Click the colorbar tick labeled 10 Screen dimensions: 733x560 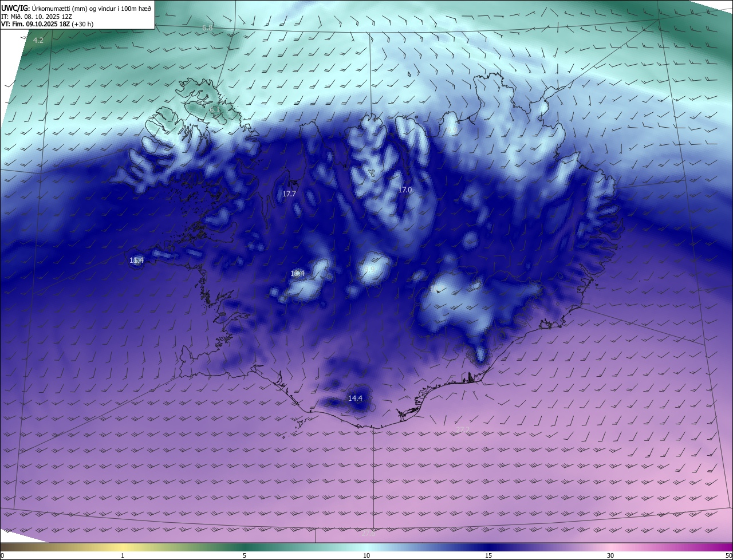pyautogui.click(x=366, y=555)
